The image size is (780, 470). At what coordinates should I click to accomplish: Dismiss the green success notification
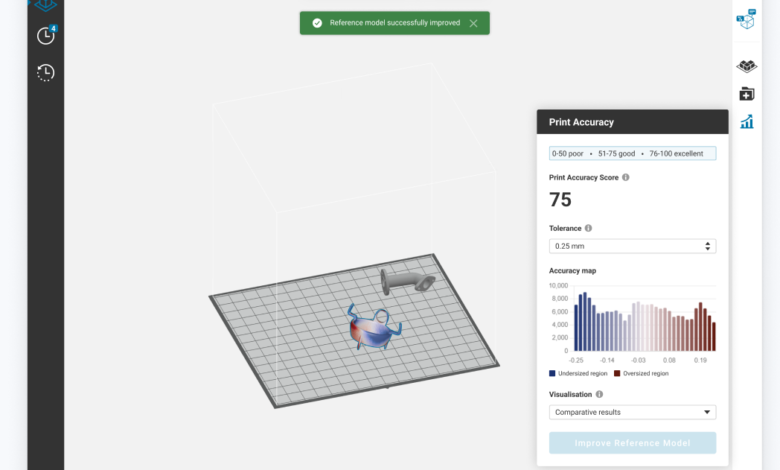[473, 23]
